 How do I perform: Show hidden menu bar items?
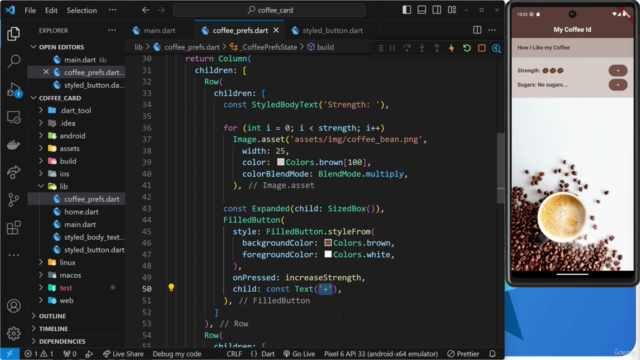click(x=112, y=10)
